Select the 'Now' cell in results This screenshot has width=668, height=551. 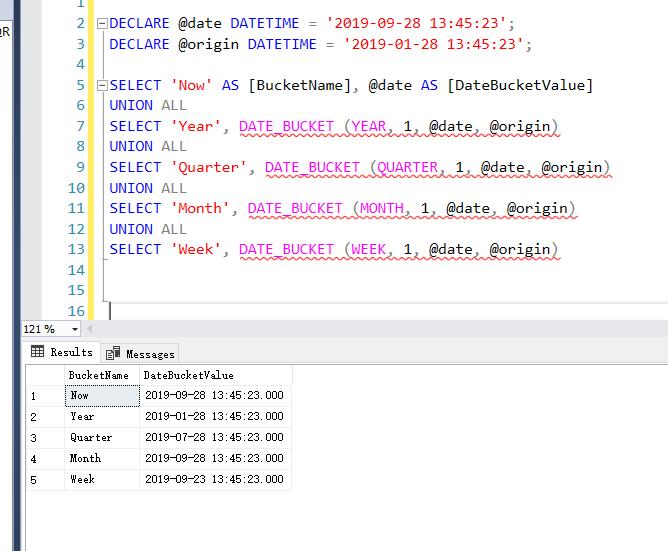point(102,396)
